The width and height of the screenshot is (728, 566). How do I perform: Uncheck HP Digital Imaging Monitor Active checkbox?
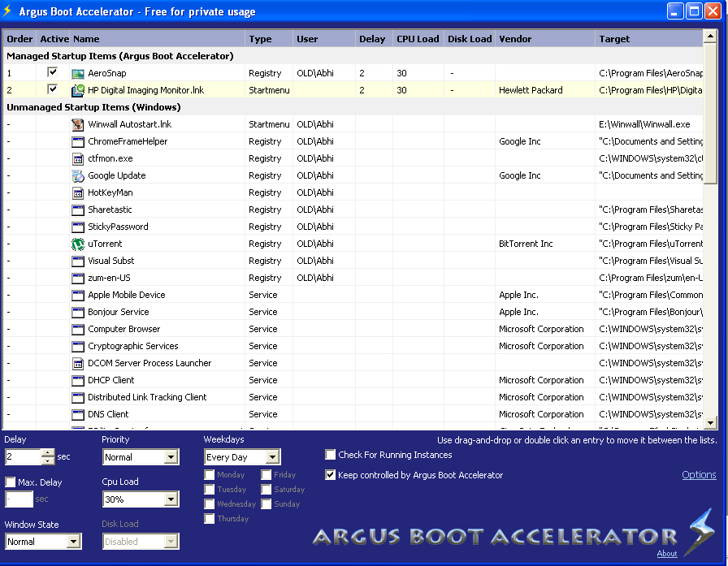[53, 89]
